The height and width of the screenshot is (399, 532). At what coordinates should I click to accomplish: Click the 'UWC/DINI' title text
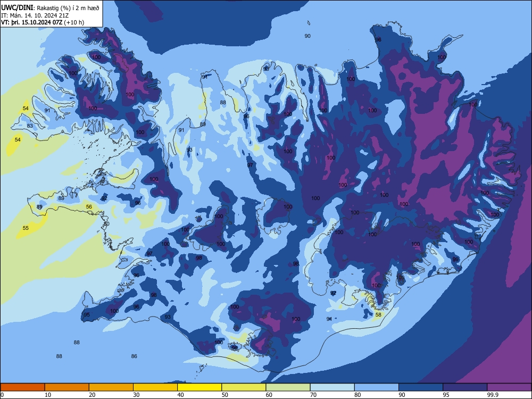pos(17,8)
